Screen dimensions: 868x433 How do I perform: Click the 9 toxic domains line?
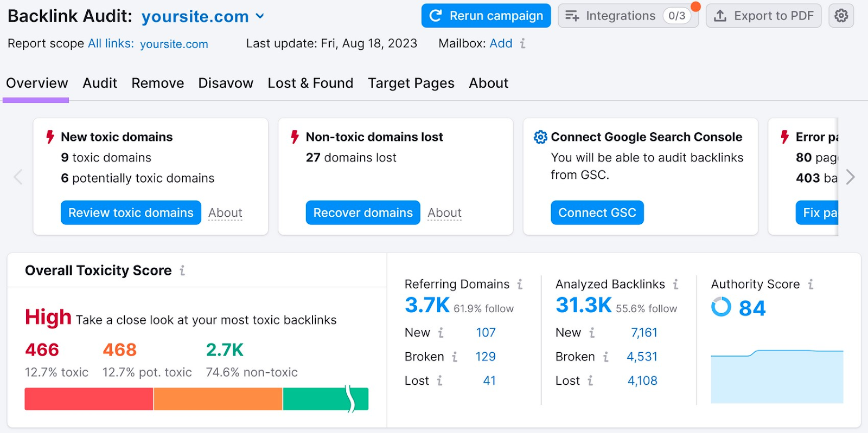pos(106,158)
